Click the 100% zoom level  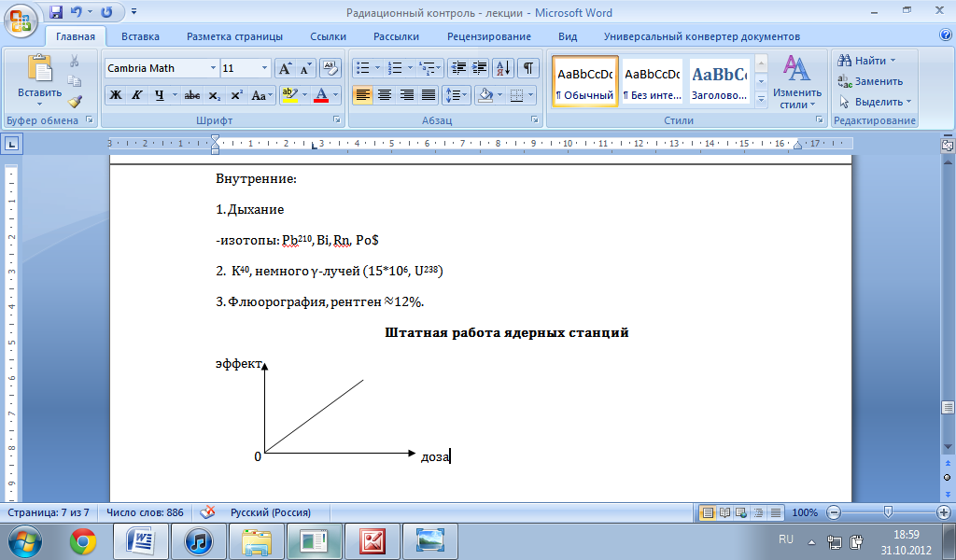pos(805,512)
